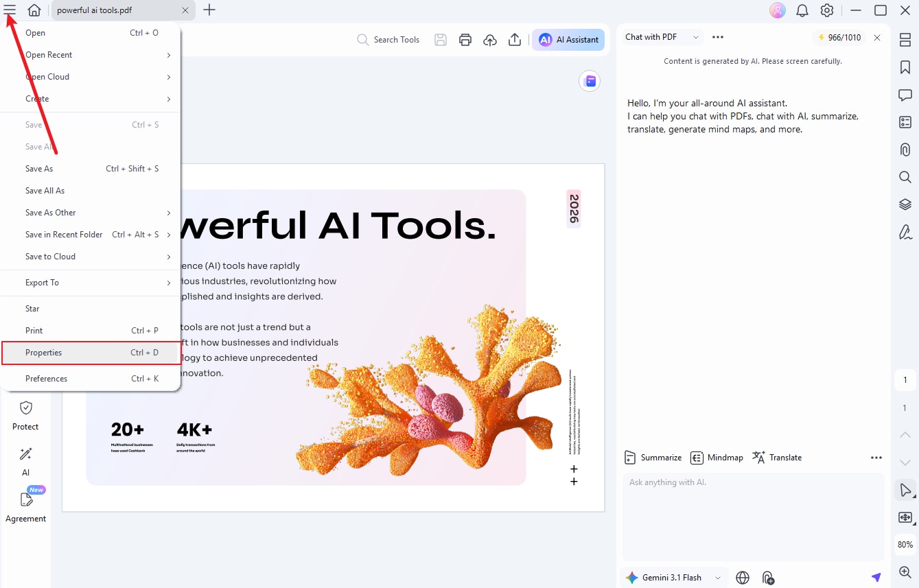This screenshot has height=588, width=919.
Task: Expand the Open Recent submenu
Action: (x=90, y=55)
